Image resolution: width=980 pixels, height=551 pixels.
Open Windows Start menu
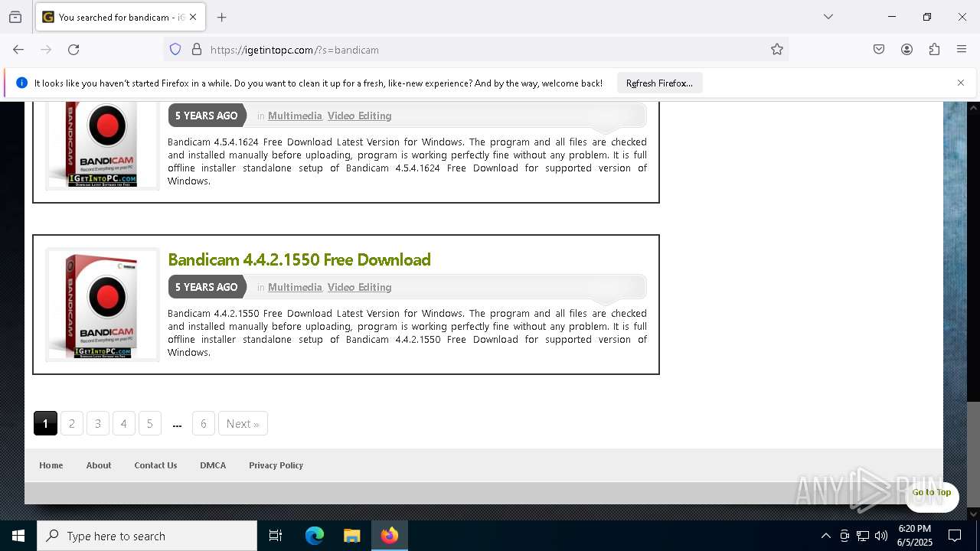point(18,536)
